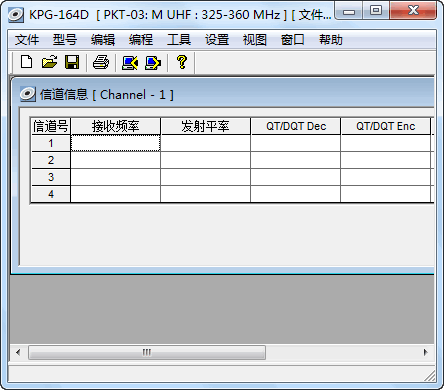Click the horizontal scrollbar left arrow
The height and width of the screenshot is (390, 444).
18,352
